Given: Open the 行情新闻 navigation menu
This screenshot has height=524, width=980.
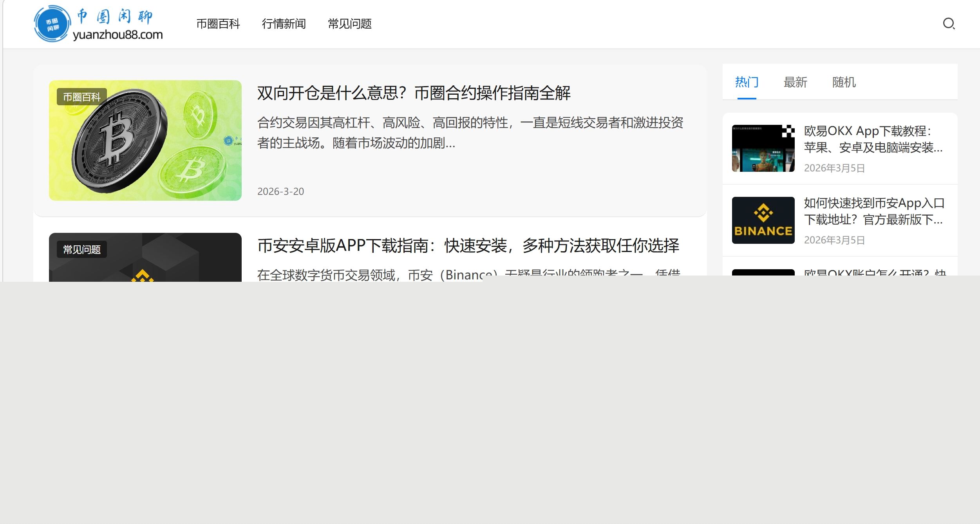Looking at the screenshot, I should 284,24.
